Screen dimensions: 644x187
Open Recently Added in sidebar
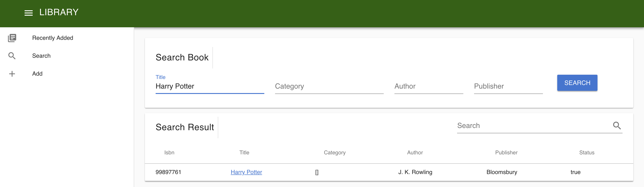tap(53, 38)
